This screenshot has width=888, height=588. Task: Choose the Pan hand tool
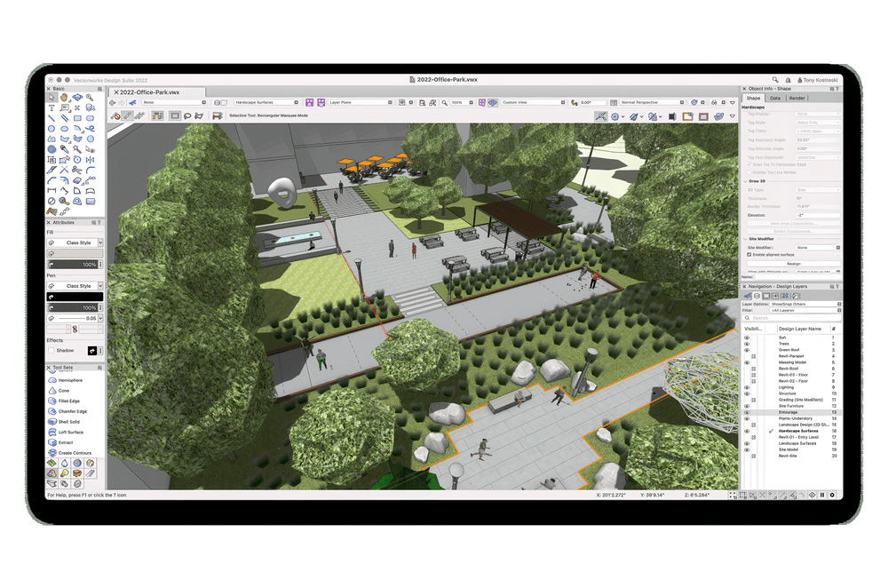65,97
